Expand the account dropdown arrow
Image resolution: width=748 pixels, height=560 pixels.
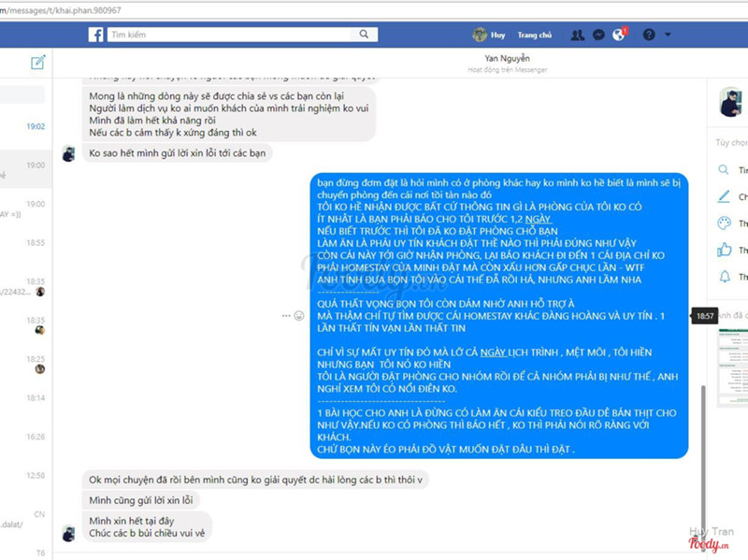click(668, 35)
